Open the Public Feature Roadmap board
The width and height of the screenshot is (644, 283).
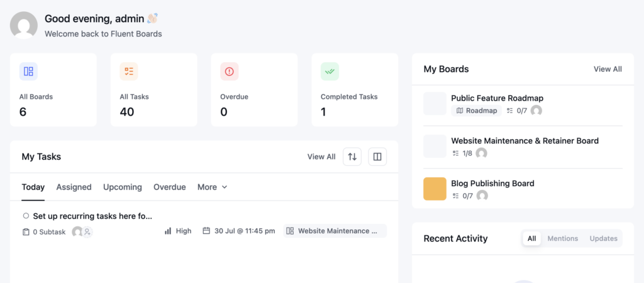[x=497, y=98]
